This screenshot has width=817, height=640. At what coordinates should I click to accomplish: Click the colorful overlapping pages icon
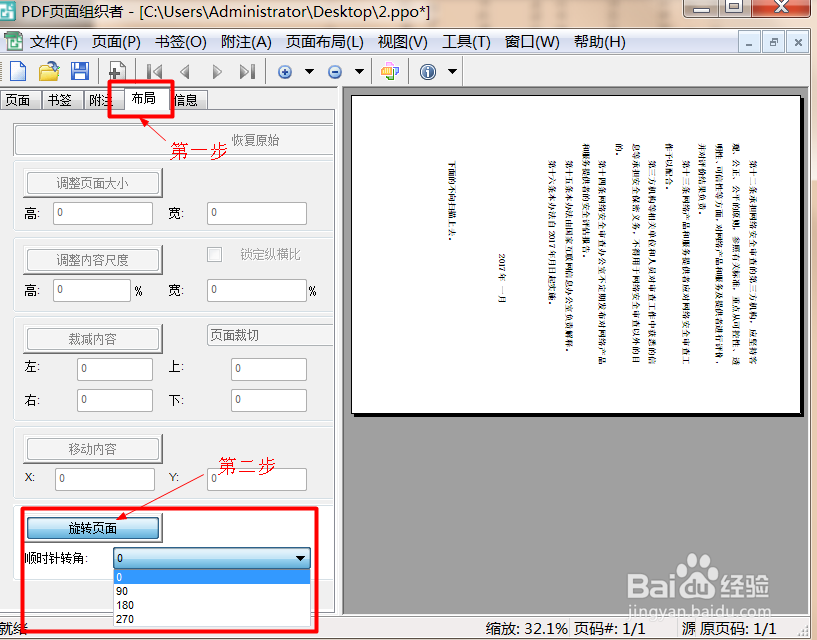pos(390,71)
